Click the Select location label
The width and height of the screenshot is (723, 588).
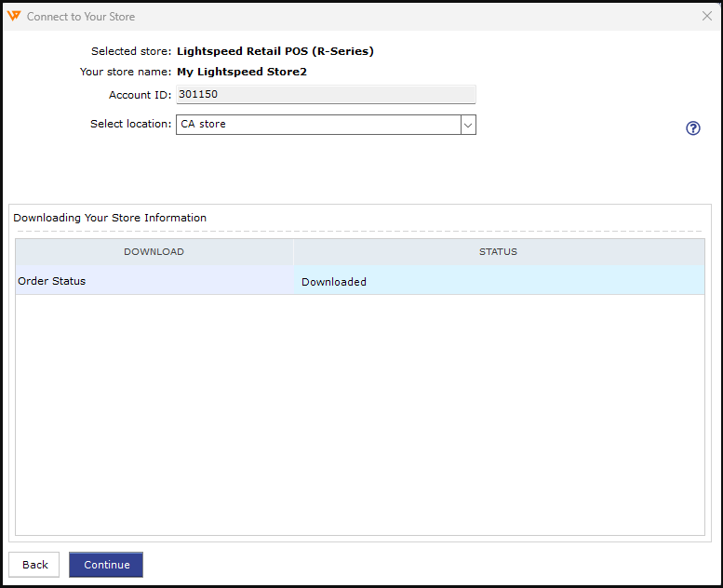tap(130, 124)
